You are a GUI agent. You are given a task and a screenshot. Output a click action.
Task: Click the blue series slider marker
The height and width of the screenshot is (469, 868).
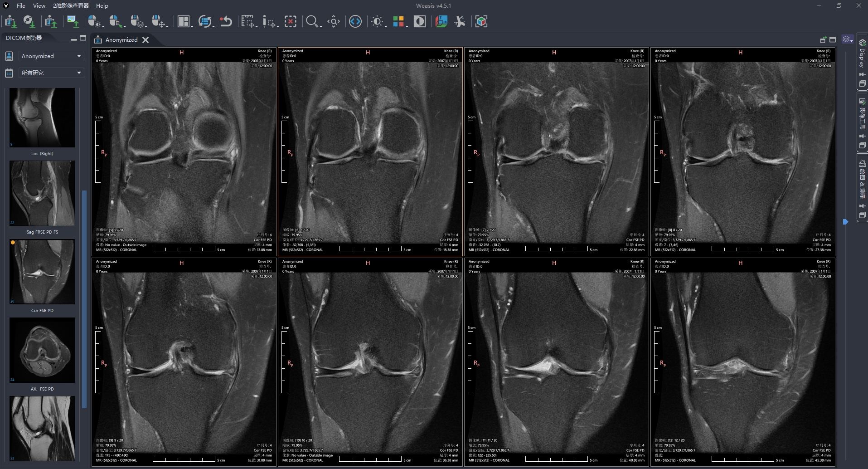point(845,222)
